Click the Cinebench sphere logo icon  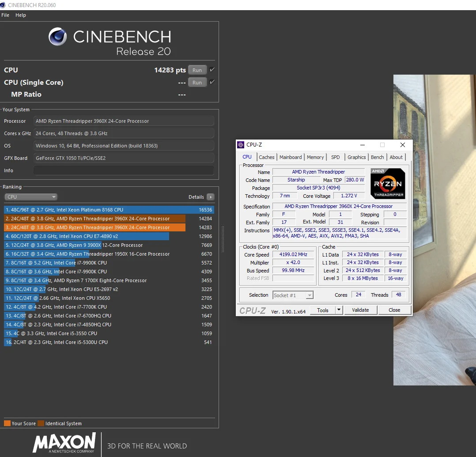tap(57, 37)
